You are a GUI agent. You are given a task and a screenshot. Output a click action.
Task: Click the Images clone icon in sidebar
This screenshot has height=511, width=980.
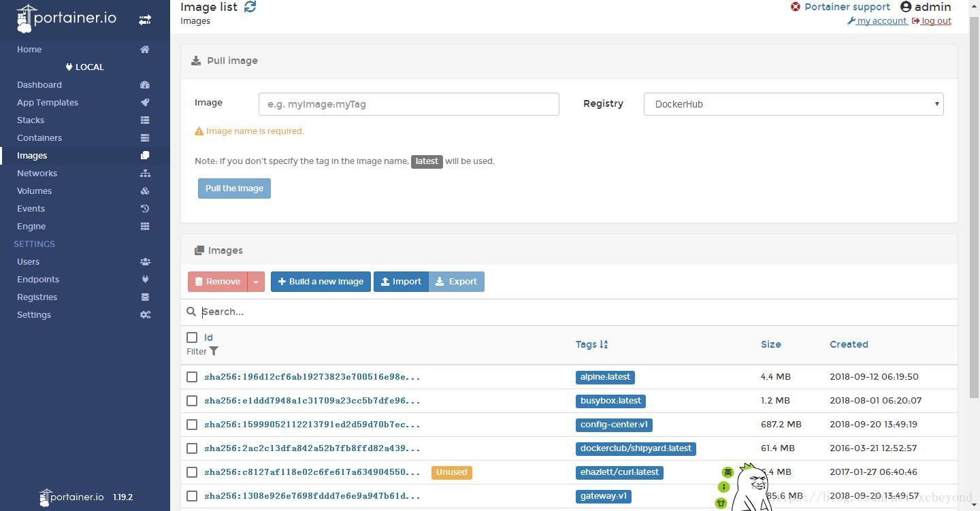[145, 156]
